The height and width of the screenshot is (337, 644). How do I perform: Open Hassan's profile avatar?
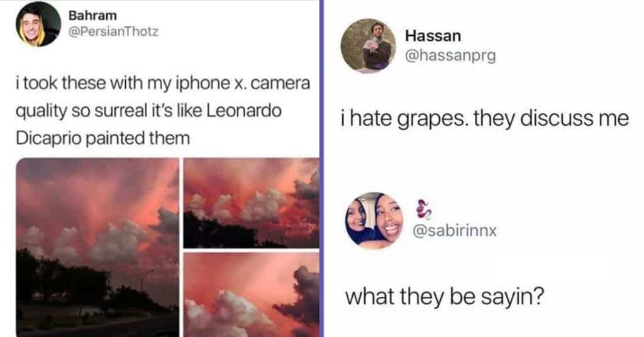[369, 46]
